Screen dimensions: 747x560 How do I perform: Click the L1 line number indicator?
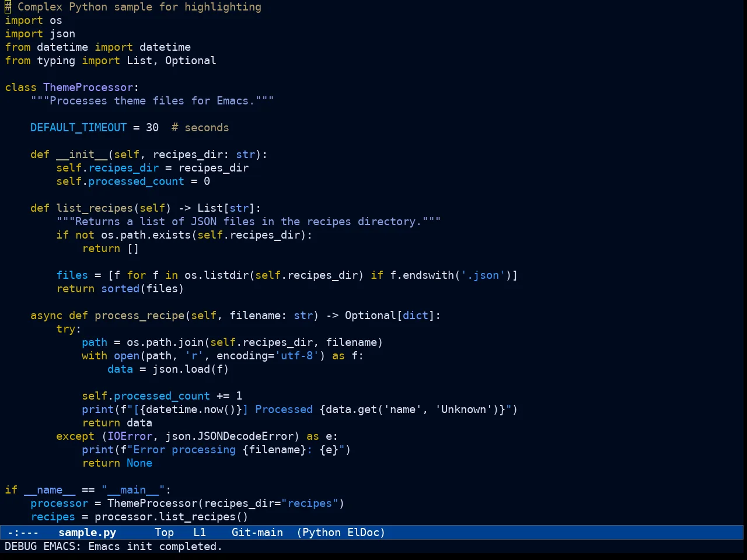200,533
